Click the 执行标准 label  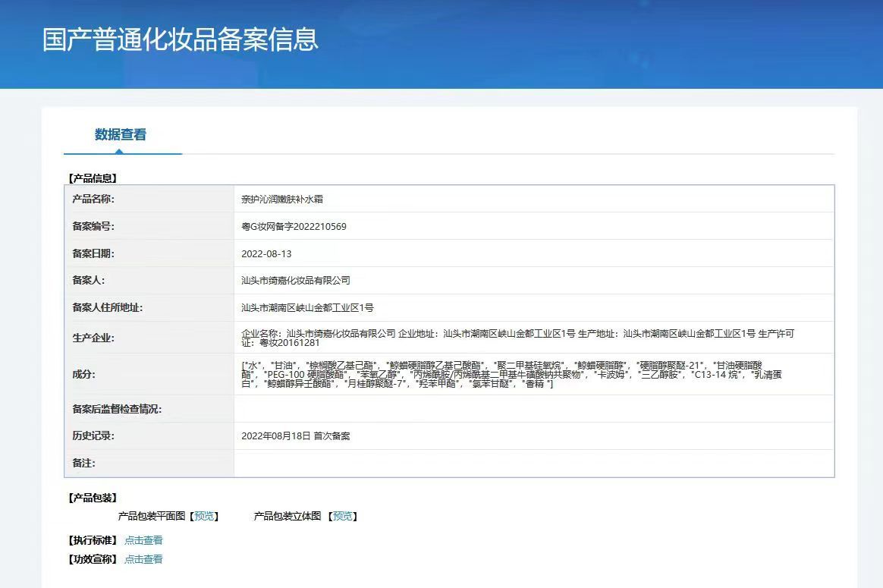[93, 540]
